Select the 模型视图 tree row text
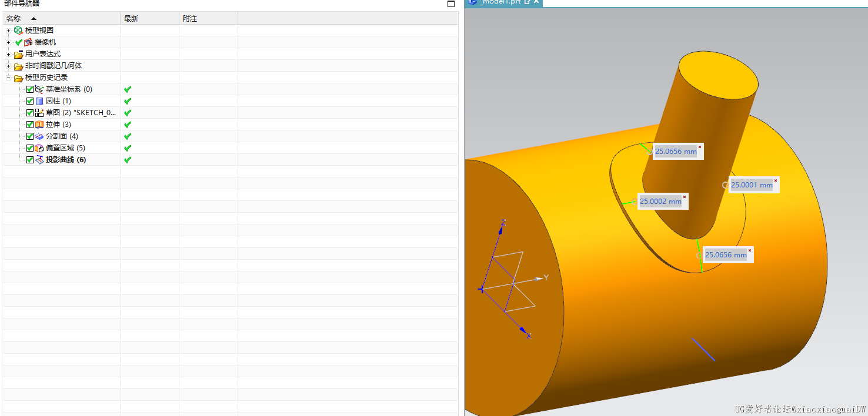The height and width of the screenshot is (416, 868). tap(39, 31)
